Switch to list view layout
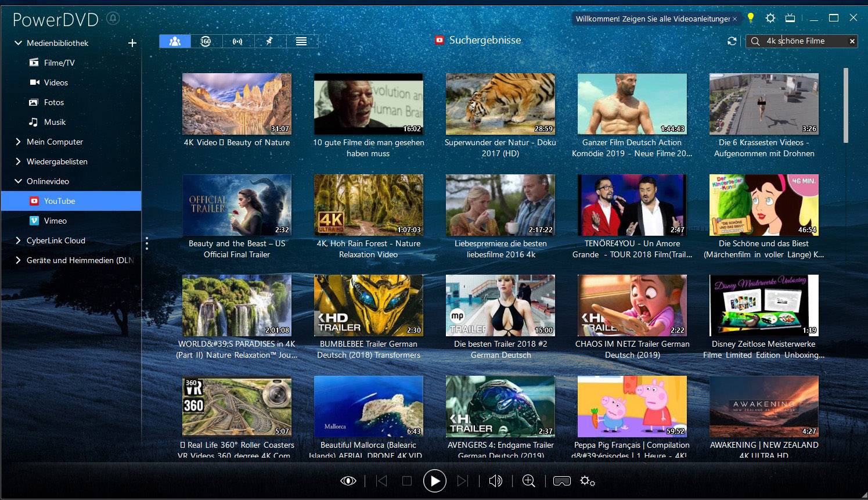 [x=301, y=41]
